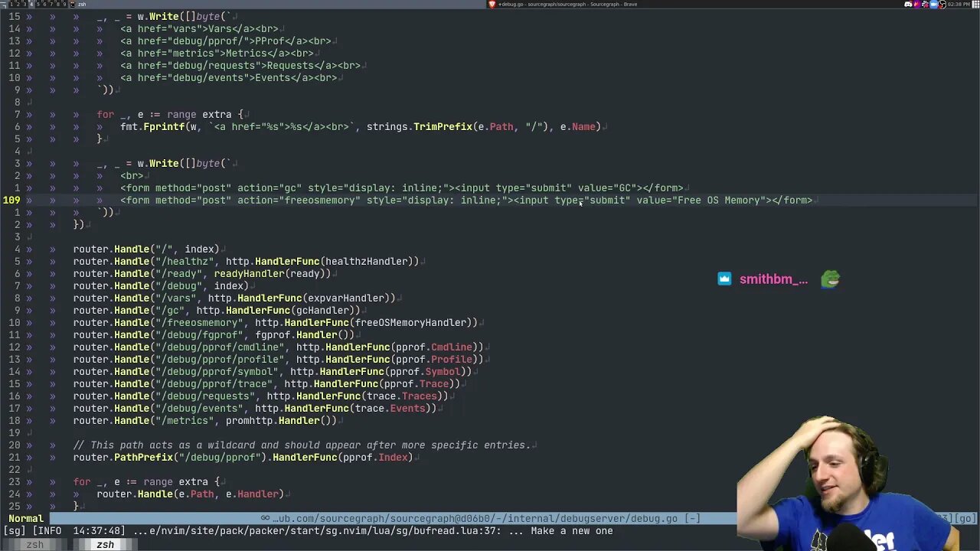Click router.Handle("/debug", index) line
The height and width of the screenshot is (551, 980).
pyautogui.click(x=161, y=285)
